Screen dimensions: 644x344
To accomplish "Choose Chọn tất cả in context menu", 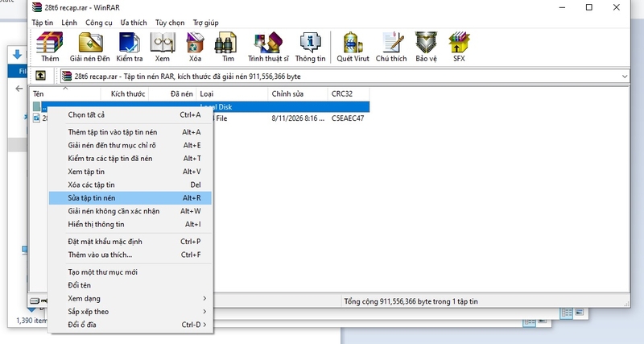I will point(130,114).
